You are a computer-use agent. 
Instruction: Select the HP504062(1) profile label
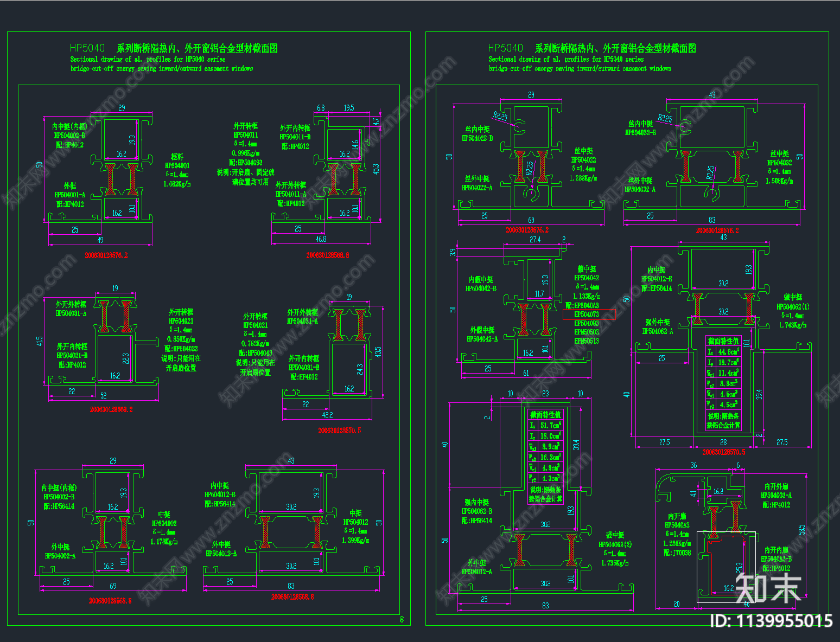tap(793, 306)
